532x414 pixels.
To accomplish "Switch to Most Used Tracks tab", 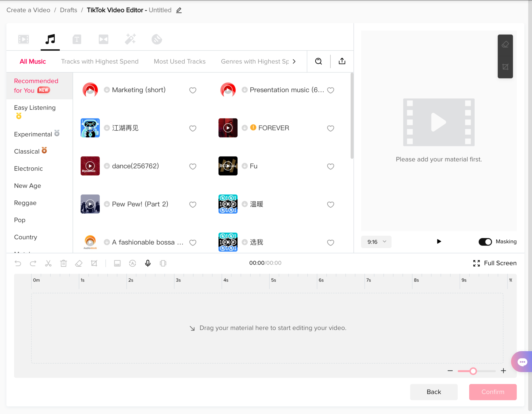I will pos(179,61).
